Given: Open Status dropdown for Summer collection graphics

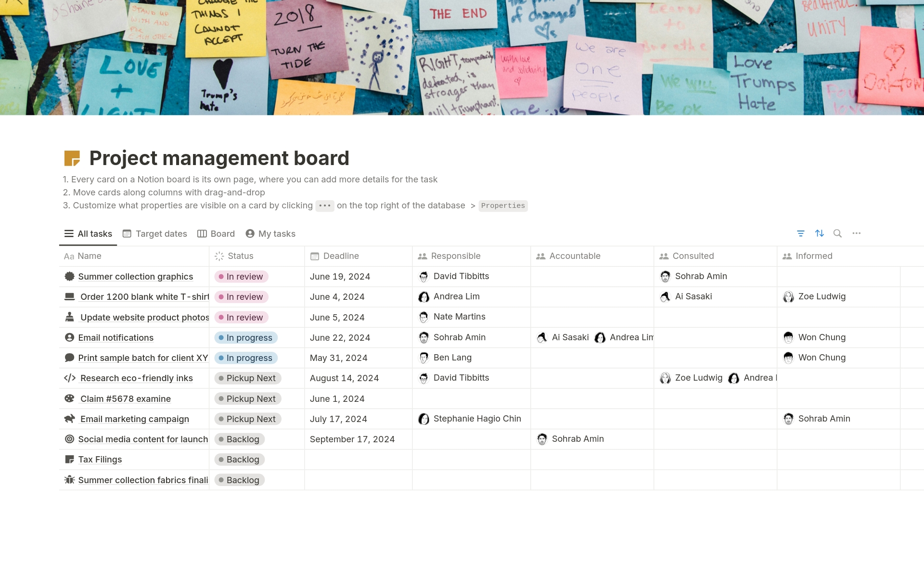Looking at the screenshot, I should point(242,277).
